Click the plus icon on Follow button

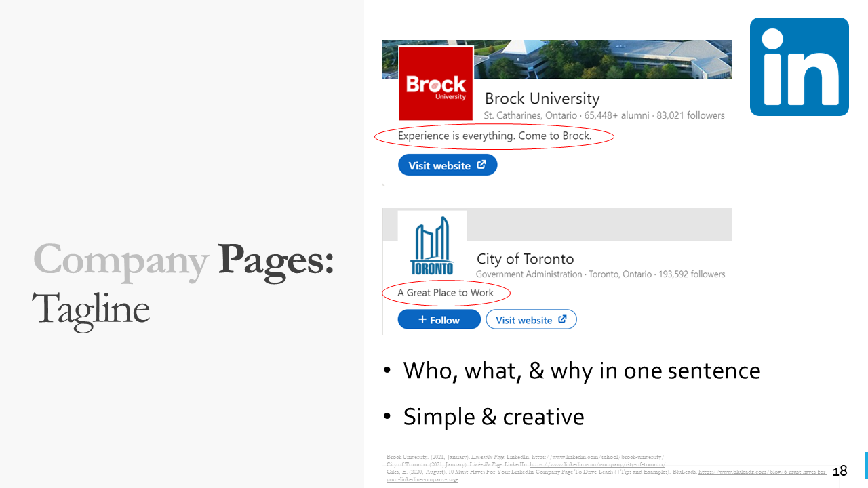coord(422,319)
